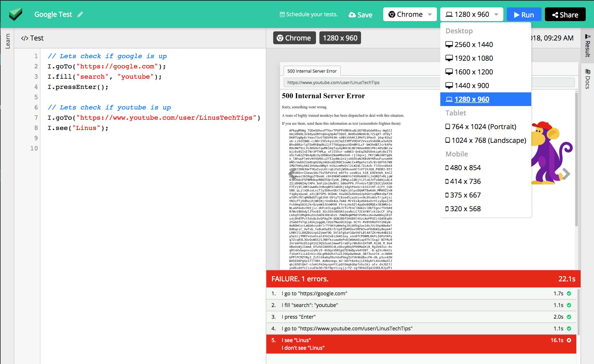Select 764 x 1024 (Portrait) tablet size
The height and width of the screenshot is (364, 594).
[x=486, y=127]
